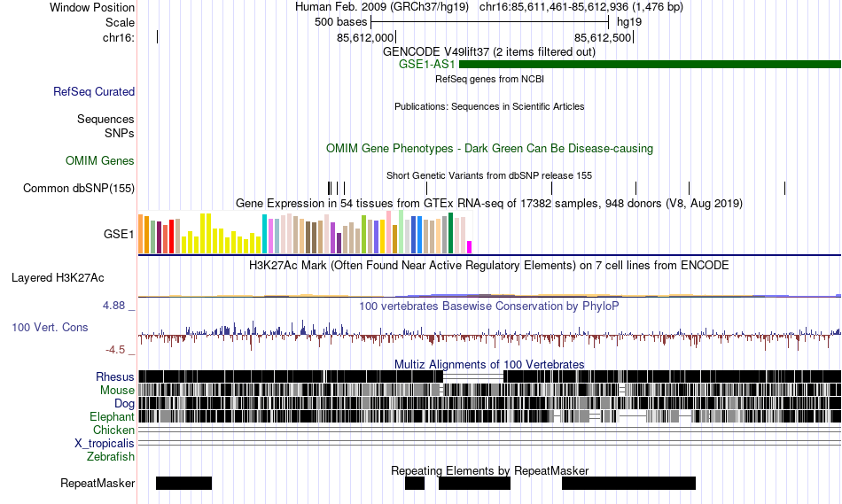
Task: Click the OMIM Genes track label
Action: [x=100, y=160]
